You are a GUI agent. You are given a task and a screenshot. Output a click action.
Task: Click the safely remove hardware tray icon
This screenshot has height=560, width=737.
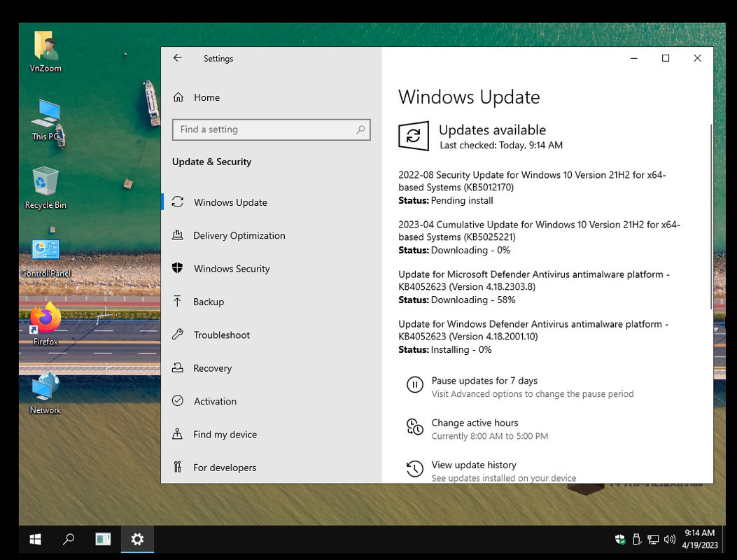pyautogui.click(x=637, y=539)
